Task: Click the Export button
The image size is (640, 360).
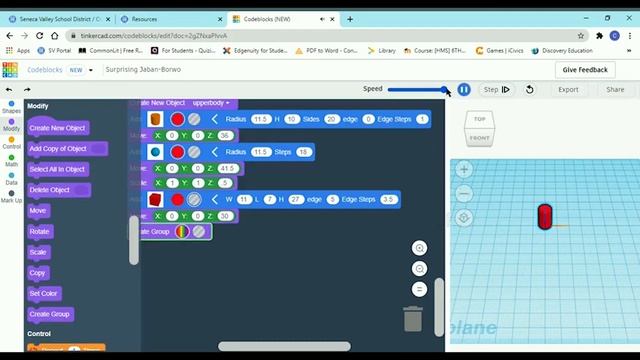Action: point(568,89)
